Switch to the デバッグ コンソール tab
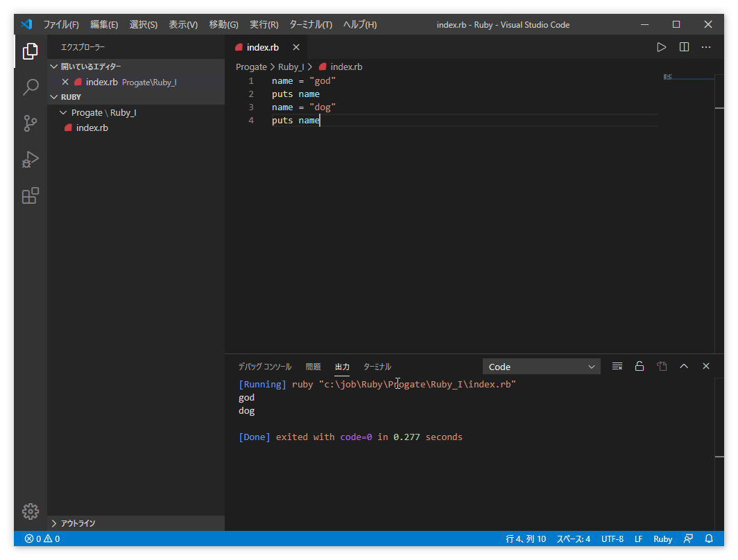 pyautogui.click(x=264, y=367)
